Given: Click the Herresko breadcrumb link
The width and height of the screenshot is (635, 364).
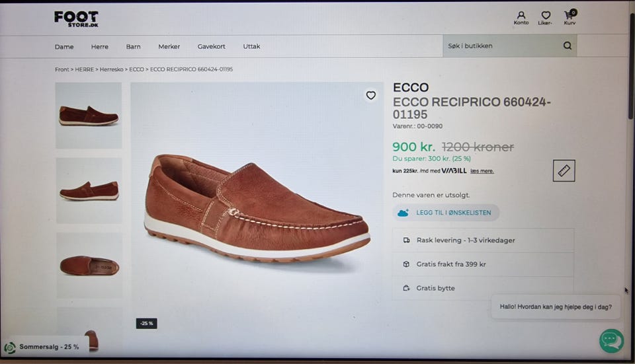Looking at the screenshot, I should (111, 69).
